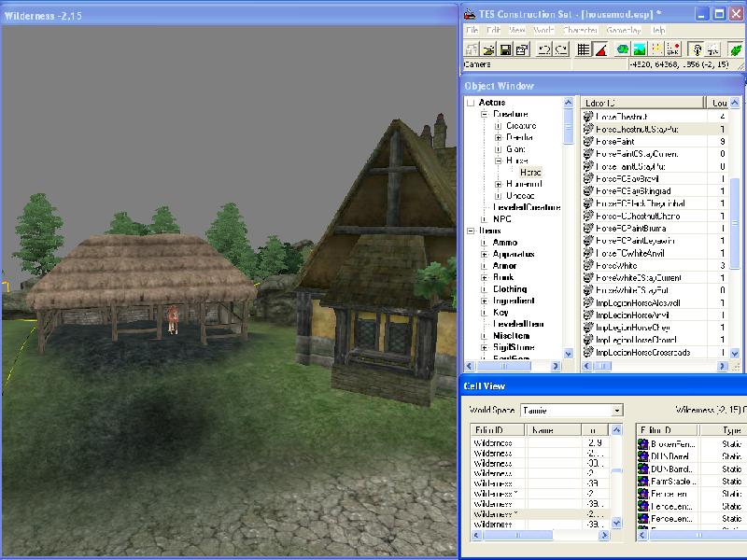Sort Cell View cell list by Editor ID
Screen dimensions: 747x560
tap(498, 430)
